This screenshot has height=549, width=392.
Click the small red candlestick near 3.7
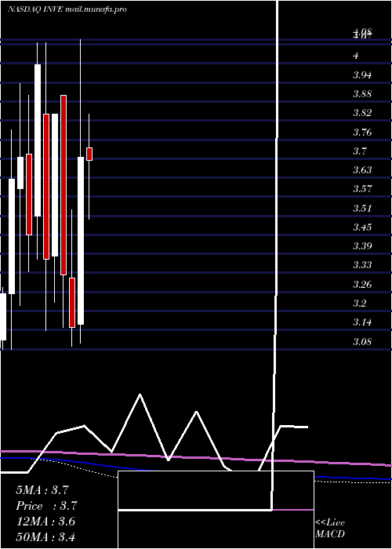[89, 154]
